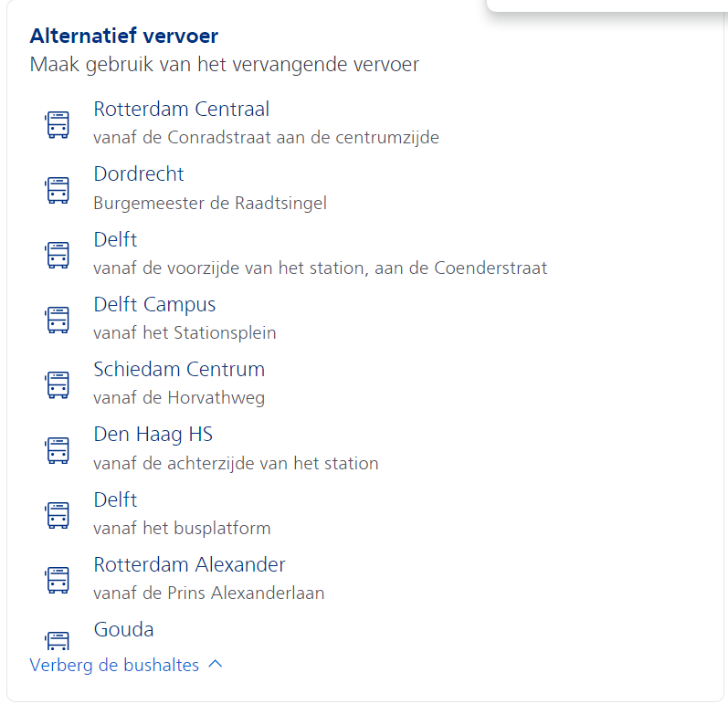Click the Delft stop name above busplatform description

click(115, 500)
